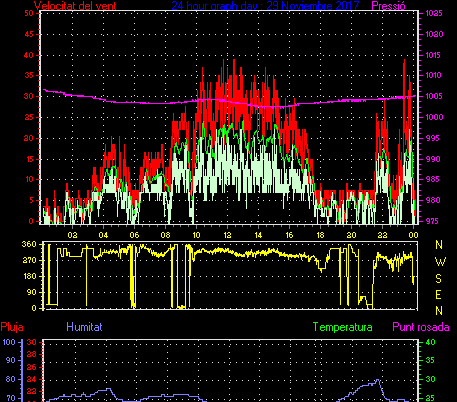Screen dimensions: 457x402
Task: Click the 'Velocitat del vent' title label
Action: (75, 6)
